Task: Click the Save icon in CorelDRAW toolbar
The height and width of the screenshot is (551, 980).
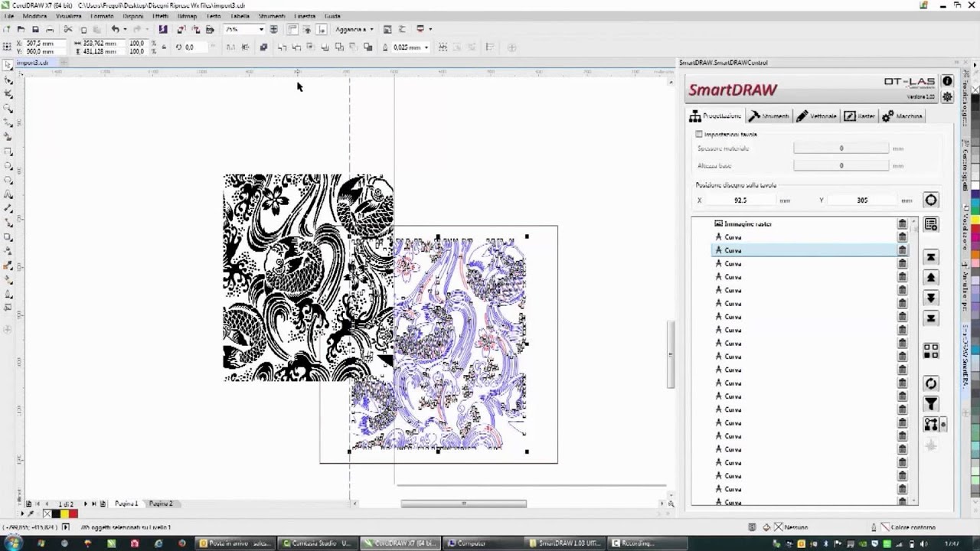Action: tap(35, 30)
